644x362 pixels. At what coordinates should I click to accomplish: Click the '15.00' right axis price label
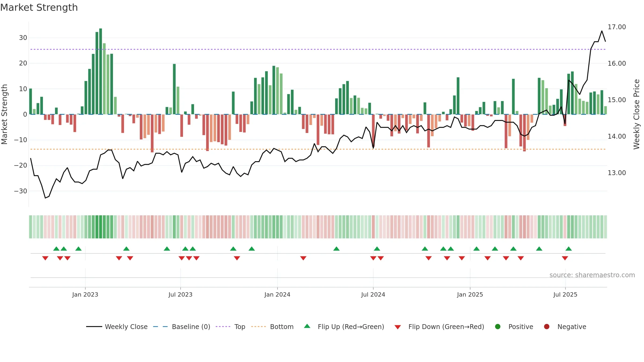[x=617, y=100]
